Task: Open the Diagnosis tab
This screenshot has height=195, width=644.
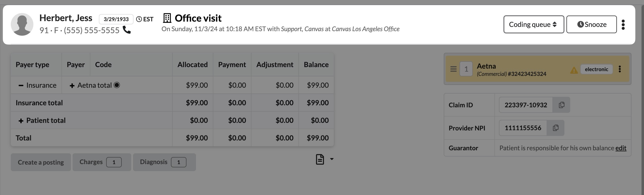Action: pyautogui.click(x=164, y=162)
